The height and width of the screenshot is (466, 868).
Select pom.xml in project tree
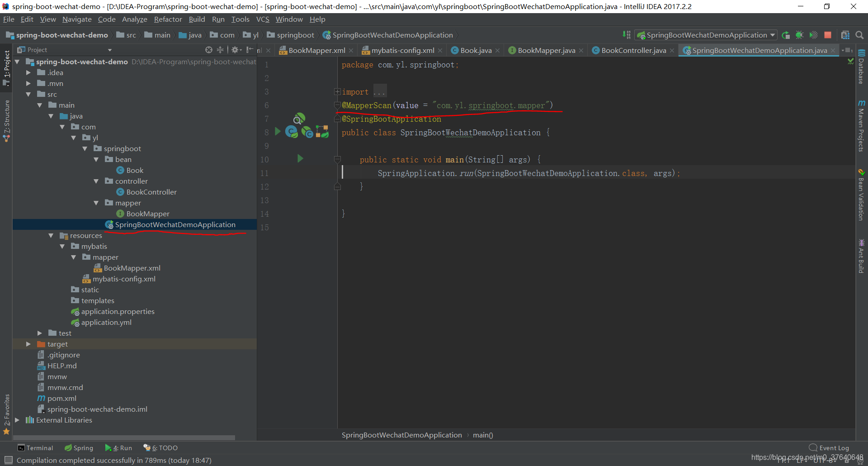coord(62,398)
